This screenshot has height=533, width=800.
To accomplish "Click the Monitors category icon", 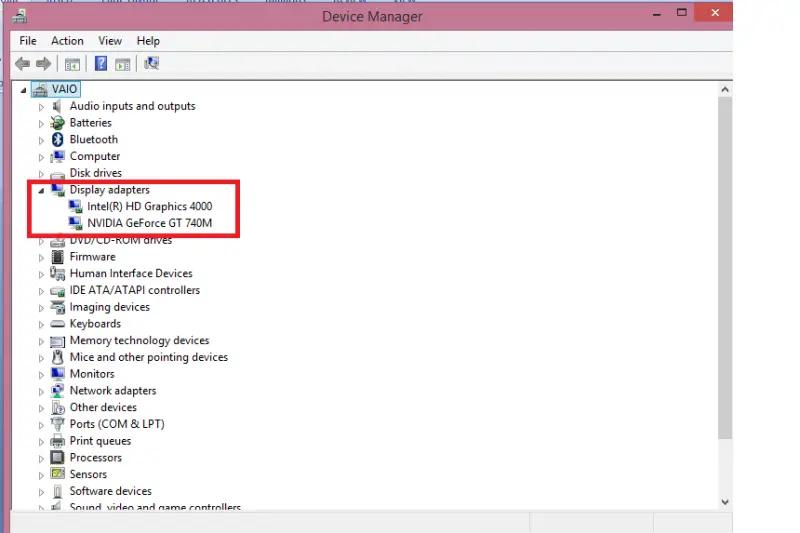I will [58, 374].
